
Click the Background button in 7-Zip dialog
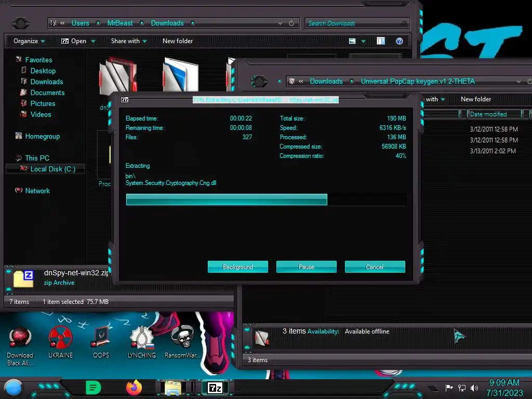(237, 267)
